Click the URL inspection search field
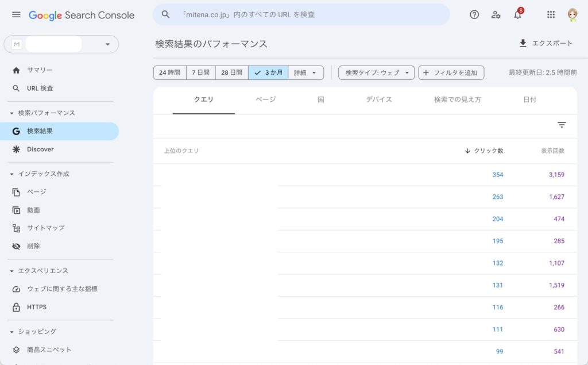Screen dimensions: 588x365 [x=301, y=15]
